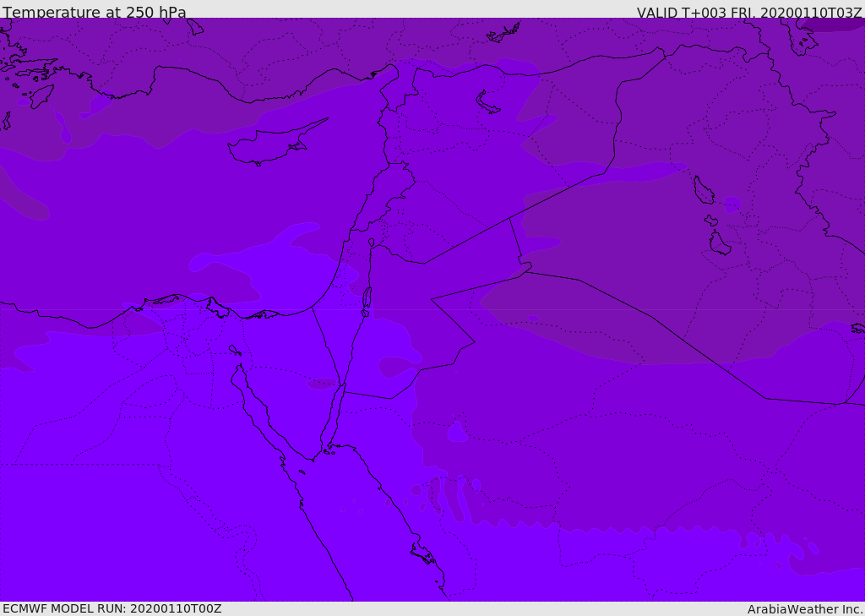Click the Kuwait coastline at the right edge
This screenshot has width=865, height=616.
point(857,328)
